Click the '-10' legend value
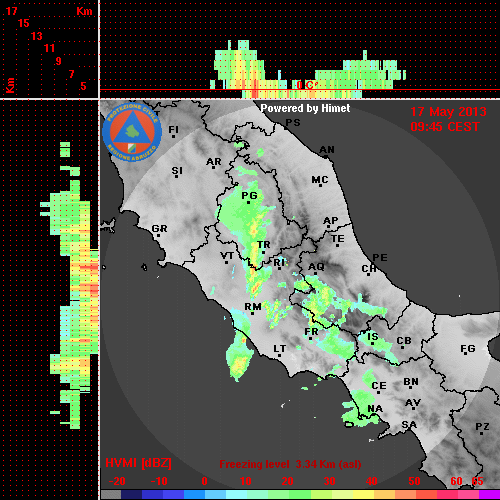Viewport: 500px width, 500px height. (159, 481)
